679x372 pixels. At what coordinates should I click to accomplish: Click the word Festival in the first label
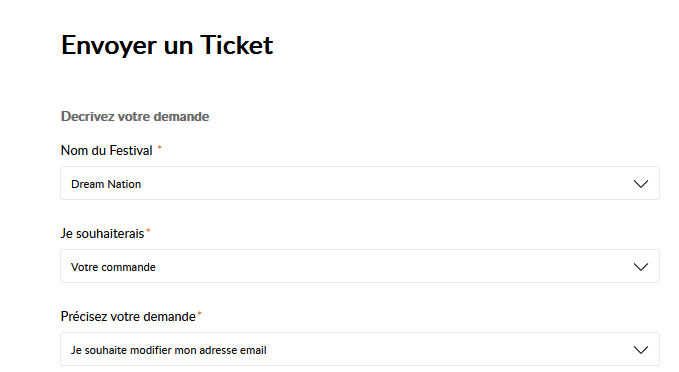coord(131,150)
